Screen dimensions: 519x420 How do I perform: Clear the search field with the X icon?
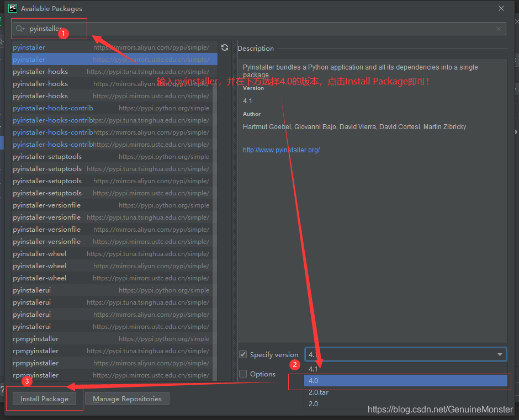499,29
